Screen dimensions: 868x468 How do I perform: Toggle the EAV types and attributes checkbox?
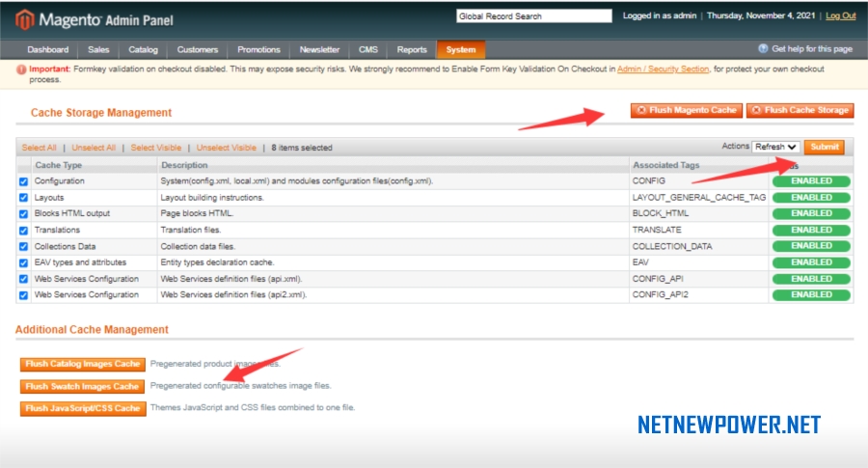point(23,263)
